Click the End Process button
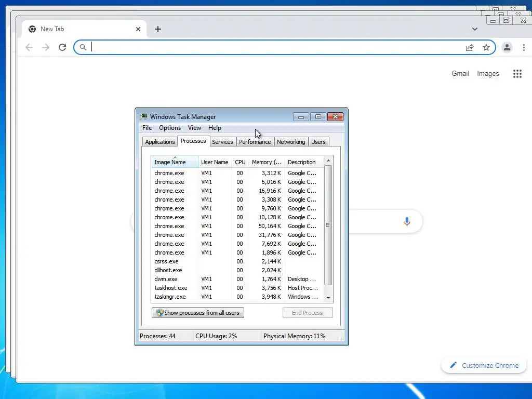The image size is (532, 399). point(308,313)
